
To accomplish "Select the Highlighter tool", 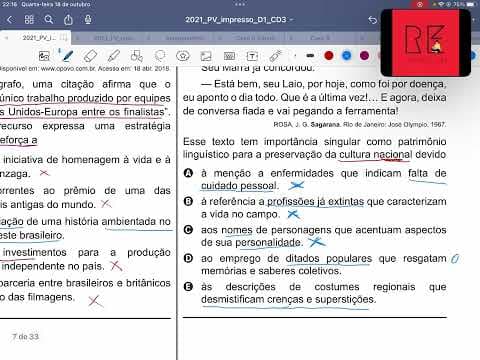I will (x=113, y=56).
